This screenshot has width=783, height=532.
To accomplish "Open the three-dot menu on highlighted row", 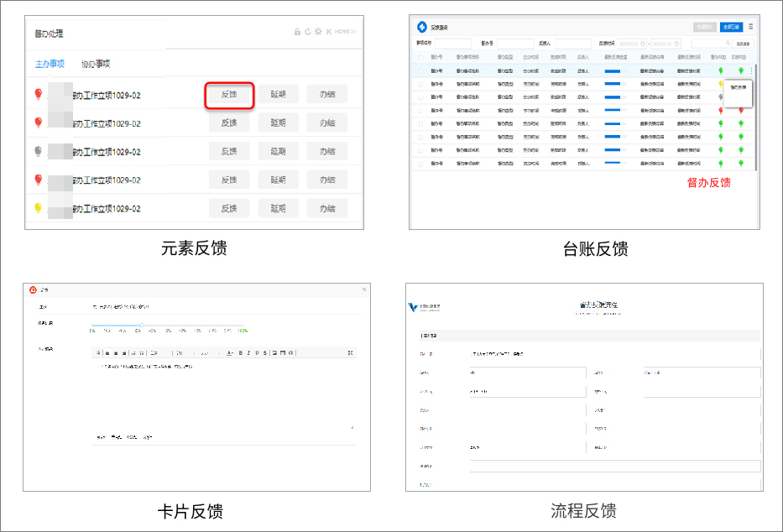I will 751,70.
